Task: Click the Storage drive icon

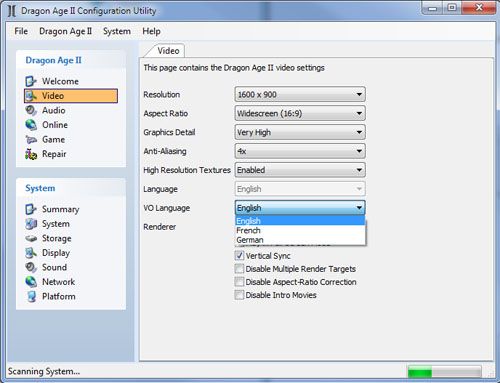Action: pyautogui.click(x=31, y=238)
